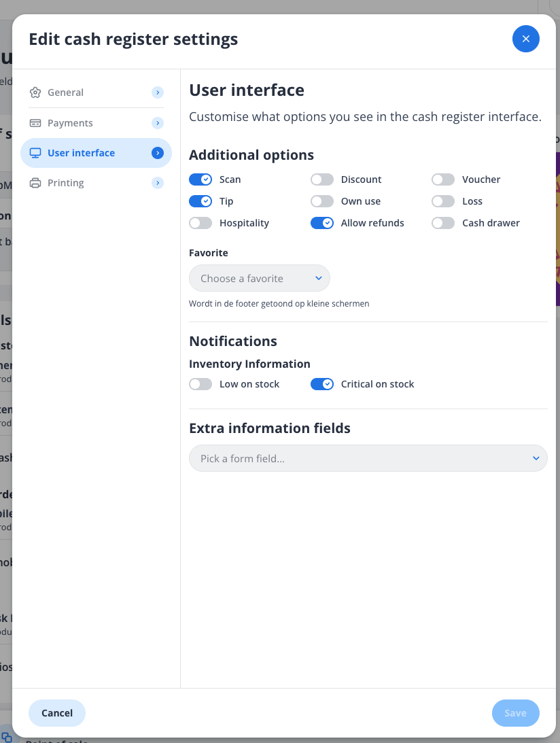
Task: Click the printer icon beside Printing
Action: click(35, 183)
